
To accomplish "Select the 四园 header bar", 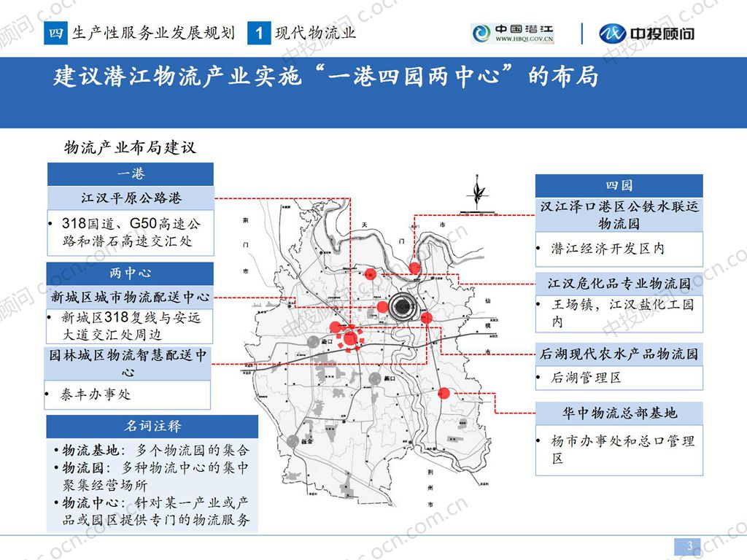I will [619, 184].
